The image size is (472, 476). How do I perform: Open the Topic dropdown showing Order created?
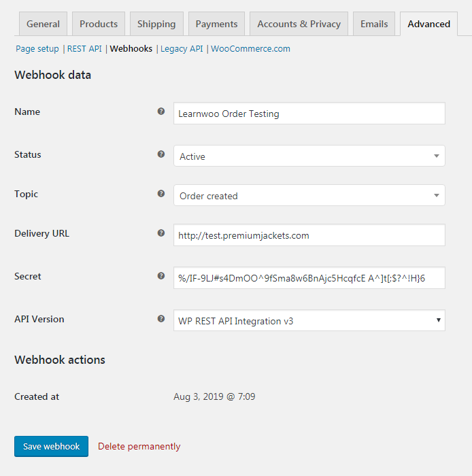pos(309,195)
